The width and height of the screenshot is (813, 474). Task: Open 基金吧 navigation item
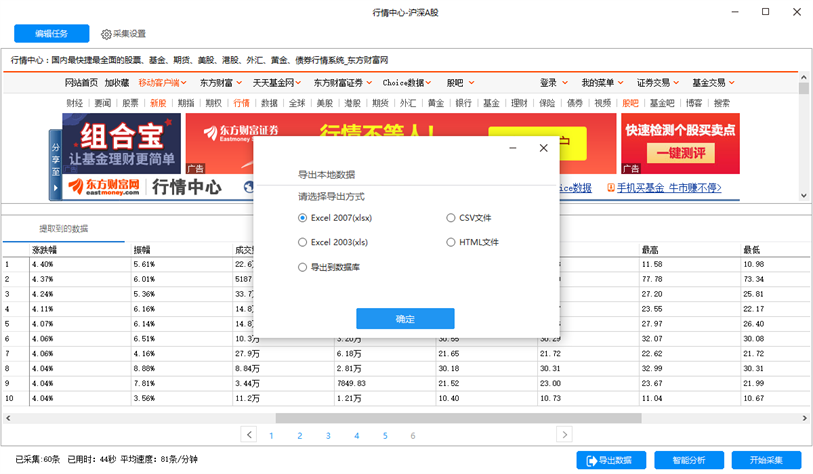click(x=662, y=103)
